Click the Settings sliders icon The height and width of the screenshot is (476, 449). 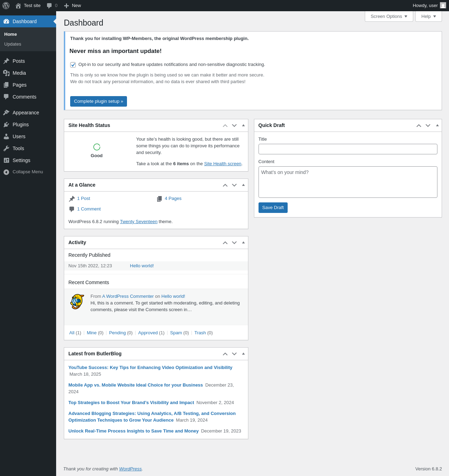pyautogui.click(x=6, y=160)
